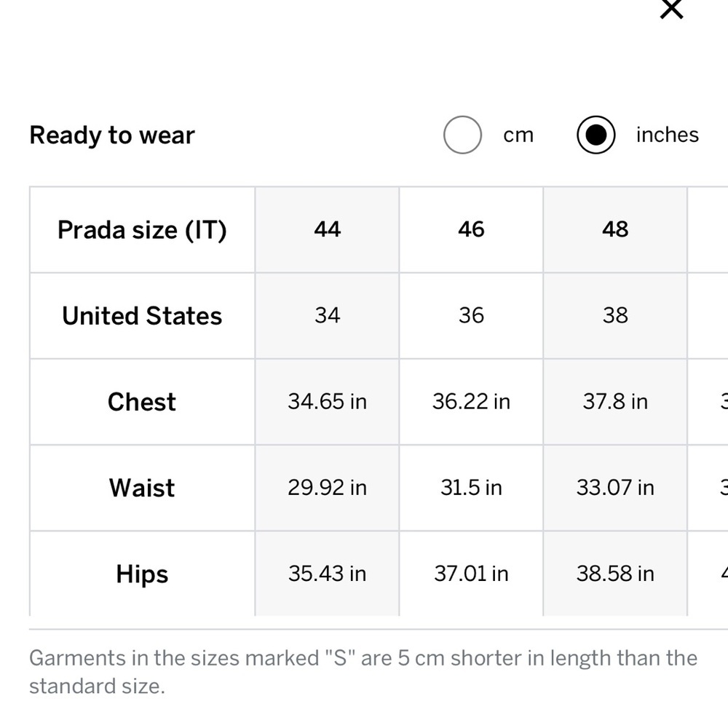Click the Hips row label

(x=142, y=574)
